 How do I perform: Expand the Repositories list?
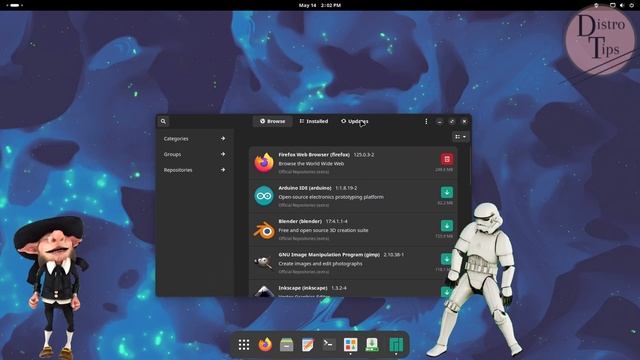(x=195, y=170)
